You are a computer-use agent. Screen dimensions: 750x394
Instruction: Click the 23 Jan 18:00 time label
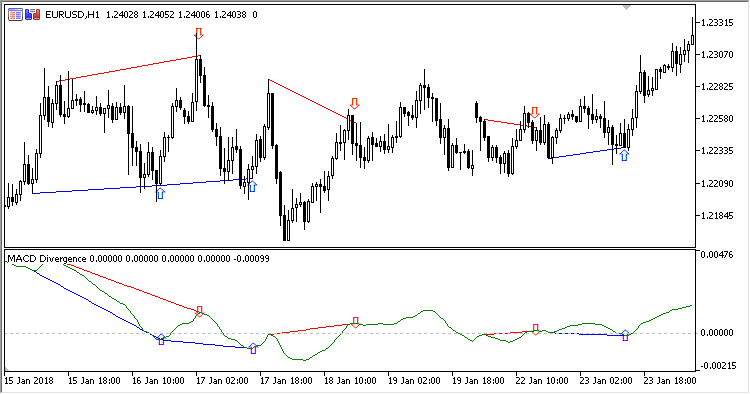[x=670, y=381]
